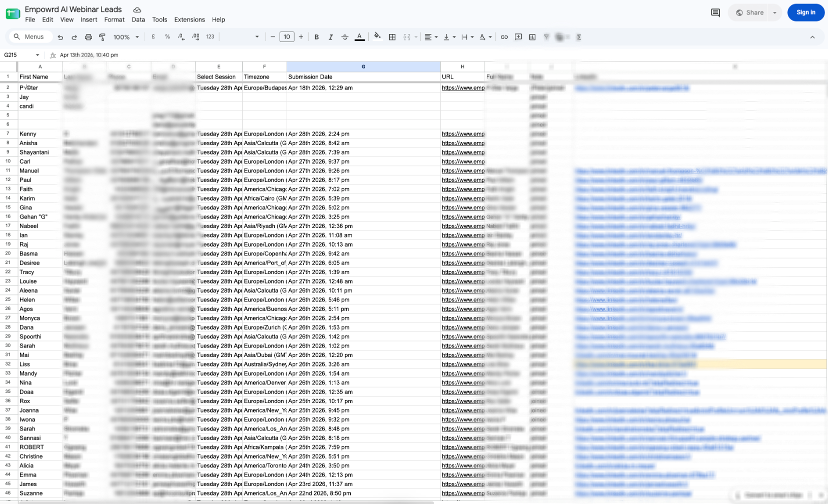Open the fill colour picker
The height and width of the screenshot is (504, 828).
(x=377, y=36)
